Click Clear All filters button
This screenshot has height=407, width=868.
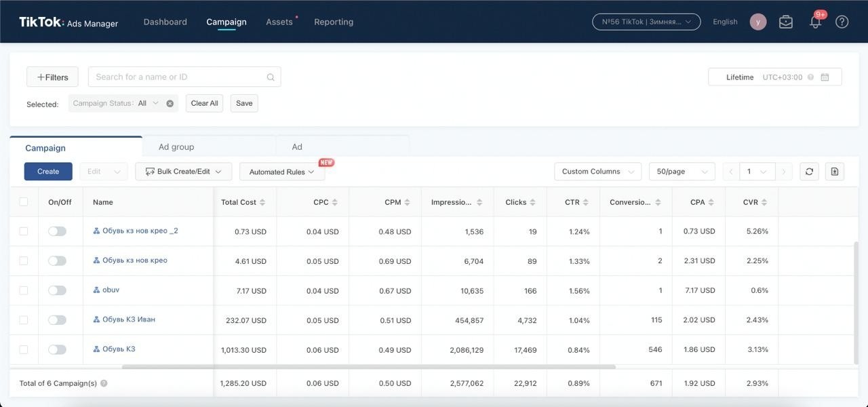click(x=204, y=103)
